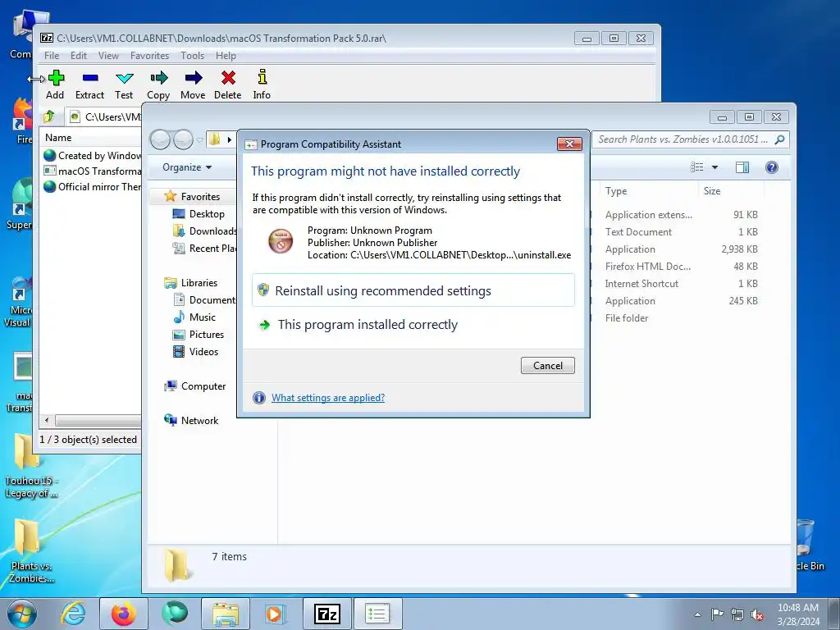This screenshot has height=630, width=840.
Task: Open the Edit menu in 7-Zip
Action: point(78,56)
